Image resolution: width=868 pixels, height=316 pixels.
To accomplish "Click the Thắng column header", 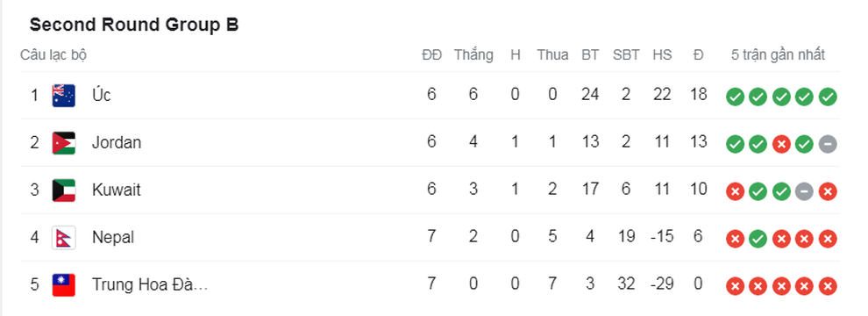I will [x=473, y=55].
